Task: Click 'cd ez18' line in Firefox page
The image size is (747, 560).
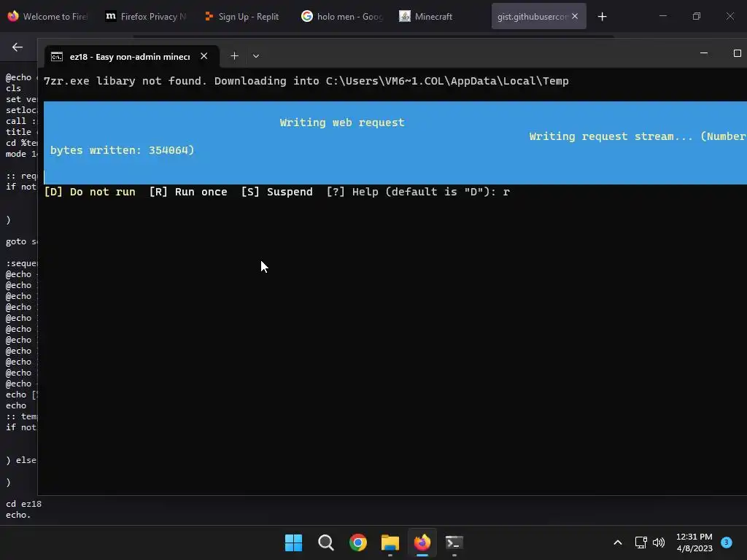Action: pos(23,504)
